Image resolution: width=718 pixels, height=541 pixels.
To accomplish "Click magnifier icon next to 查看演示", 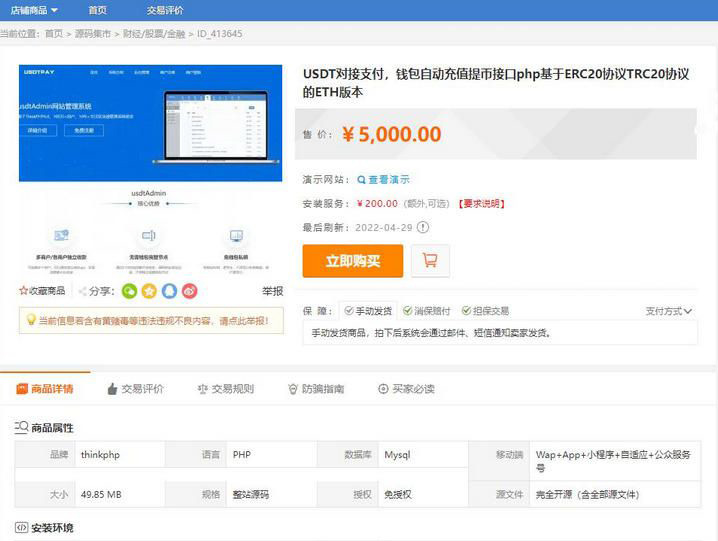I will click(361, 180).
